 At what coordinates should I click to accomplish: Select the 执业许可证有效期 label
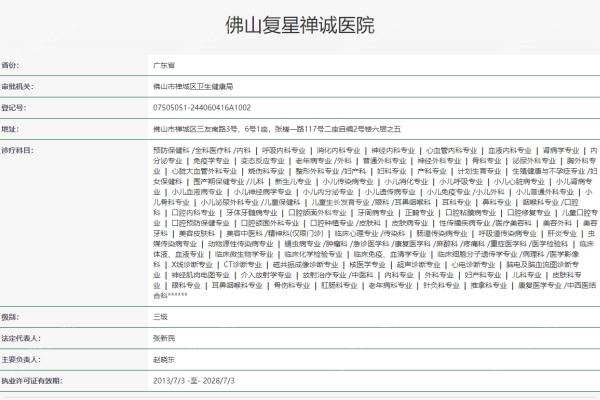32,381
